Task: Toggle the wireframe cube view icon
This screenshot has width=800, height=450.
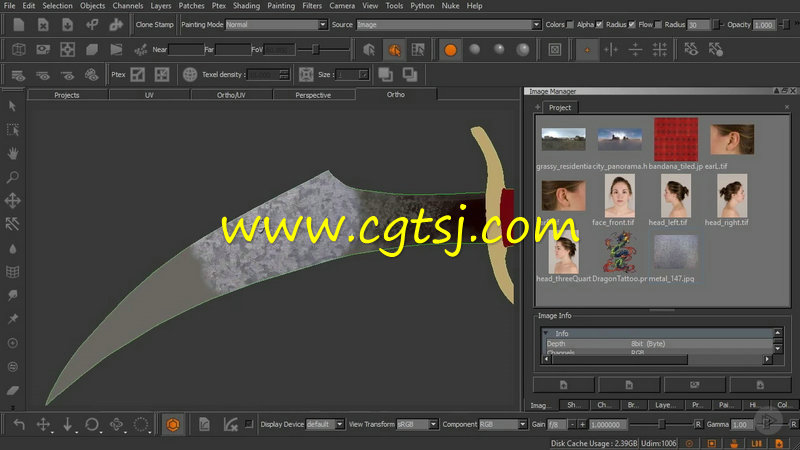Action: [x=19, y=49]
